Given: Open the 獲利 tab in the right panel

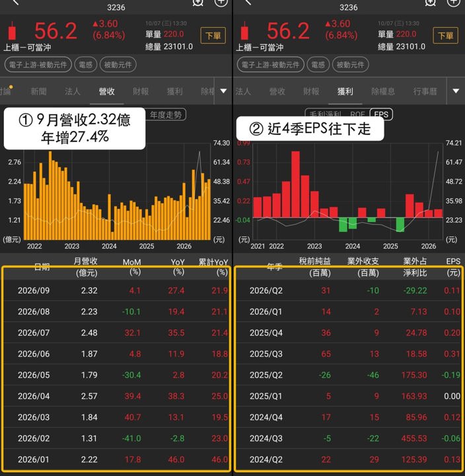Looking at the screenshot, I should (x=345, y=91).
